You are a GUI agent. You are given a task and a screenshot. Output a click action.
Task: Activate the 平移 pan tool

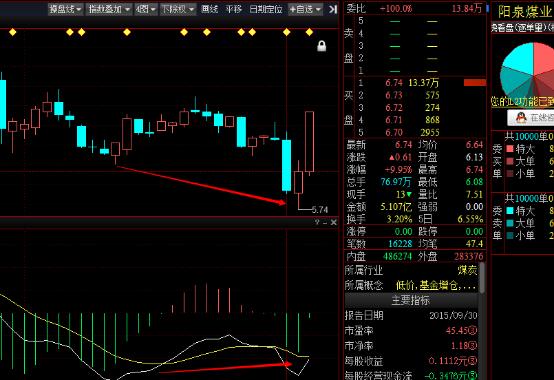[234, 9]
